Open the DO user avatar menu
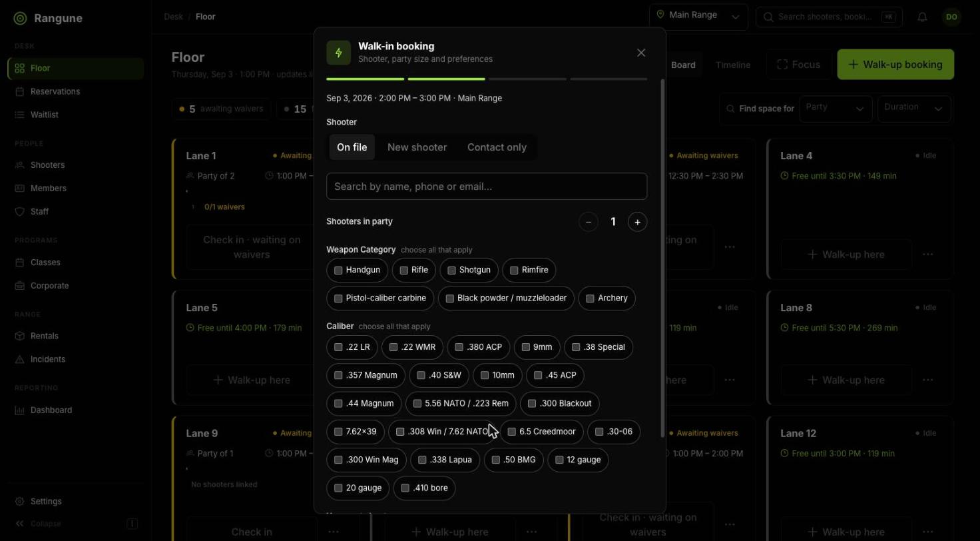 tap(952, 17)
